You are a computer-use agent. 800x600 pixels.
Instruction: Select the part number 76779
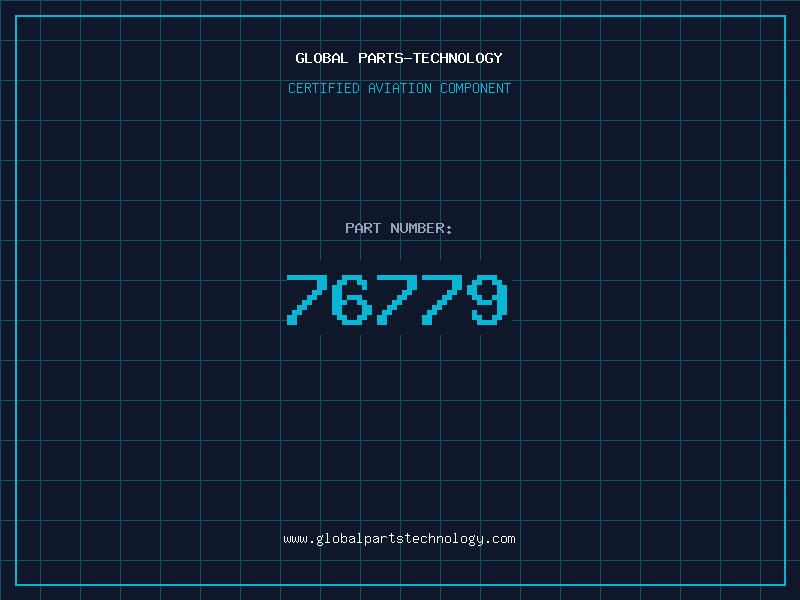coord(397,299)
